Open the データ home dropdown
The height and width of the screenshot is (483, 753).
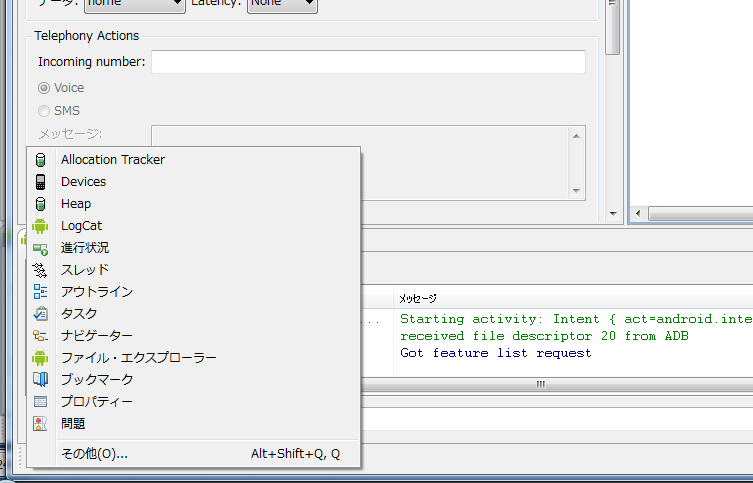click(x=134, y=4)
